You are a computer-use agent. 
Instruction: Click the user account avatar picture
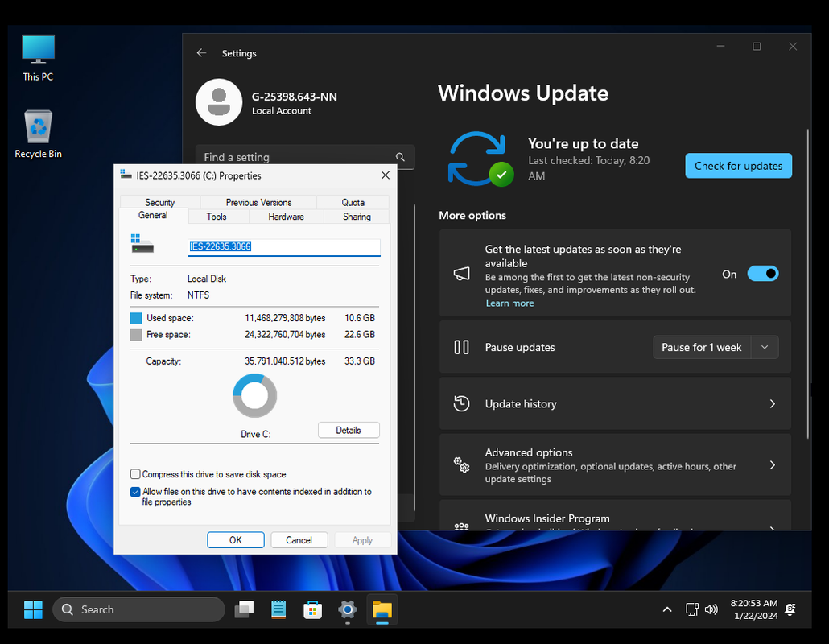219,102
